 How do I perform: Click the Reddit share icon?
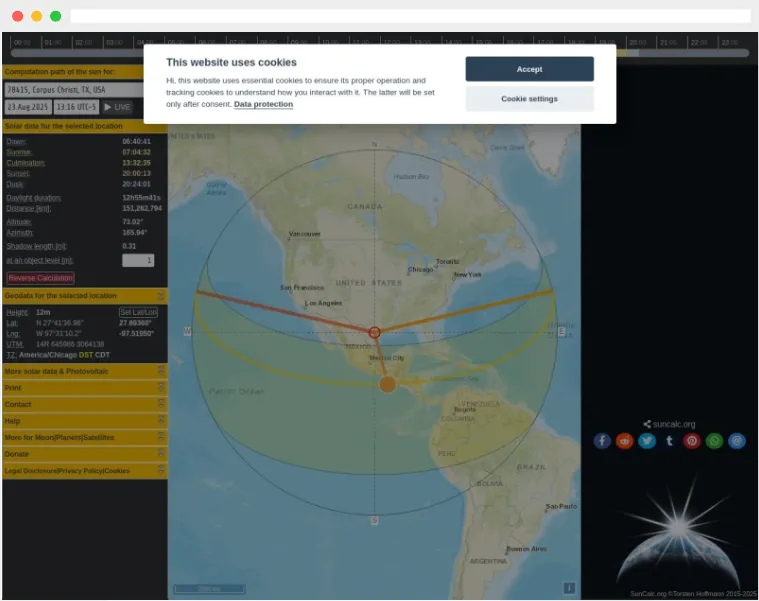625,441
